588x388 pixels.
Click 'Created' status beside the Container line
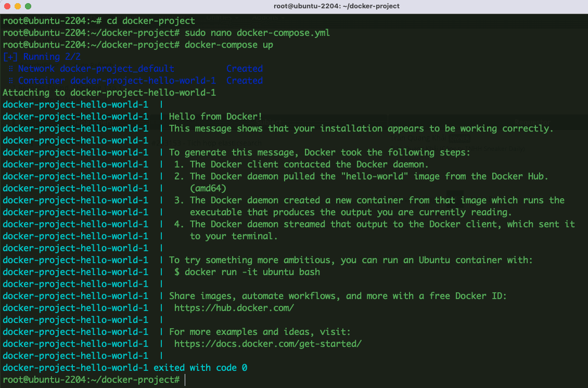tap(244, 81)
